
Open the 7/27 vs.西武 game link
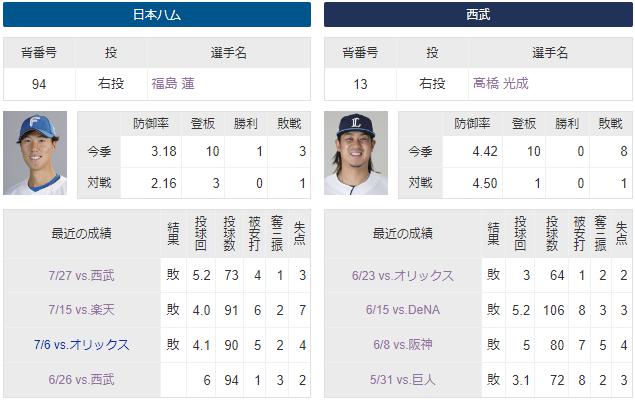pos(81,276)
